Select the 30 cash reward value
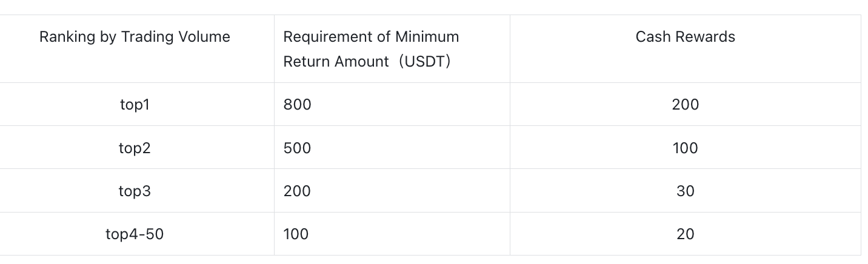 tap(685, 191)
